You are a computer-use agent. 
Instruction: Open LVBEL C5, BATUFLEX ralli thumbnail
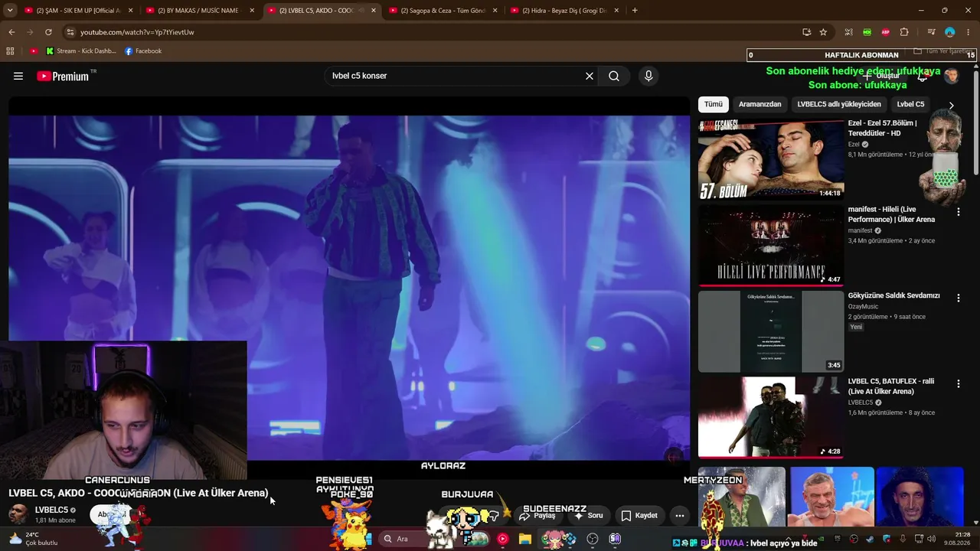tap(771, 418)
